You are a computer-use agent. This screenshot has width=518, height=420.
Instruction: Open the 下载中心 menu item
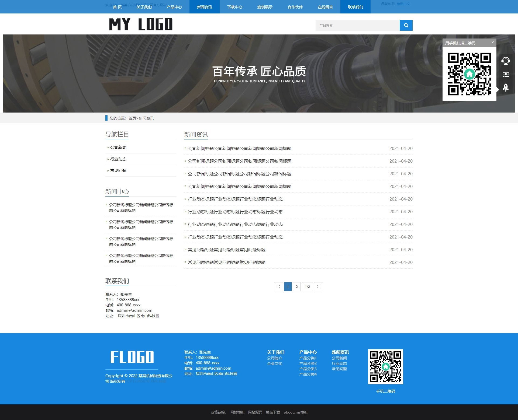pos(235,7)
